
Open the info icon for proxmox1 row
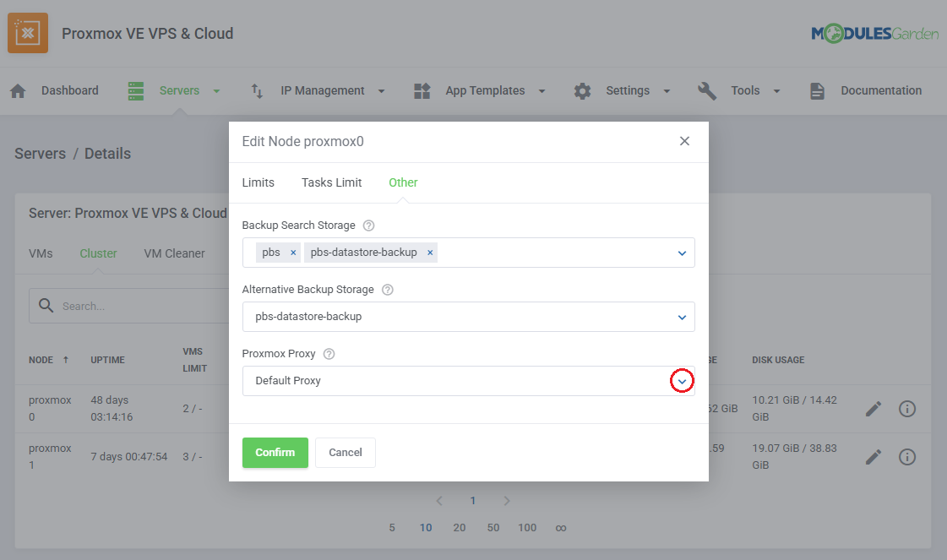tap(907, 457)
